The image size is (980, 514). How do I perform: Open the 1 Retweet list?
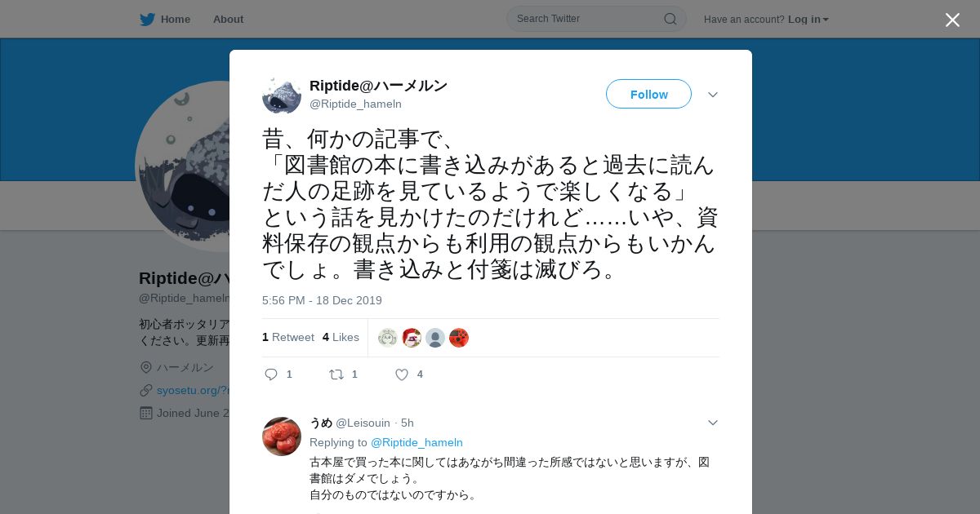(x=288, y=337)
